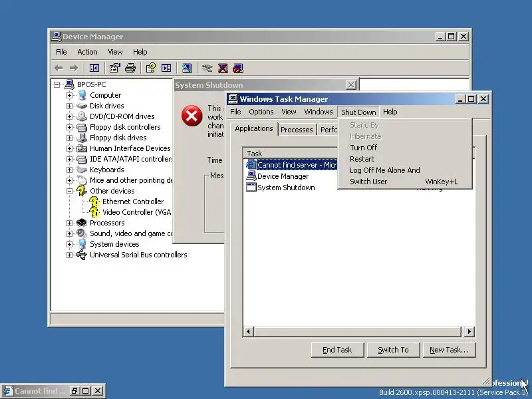Select Cannot find server task row

291,165
